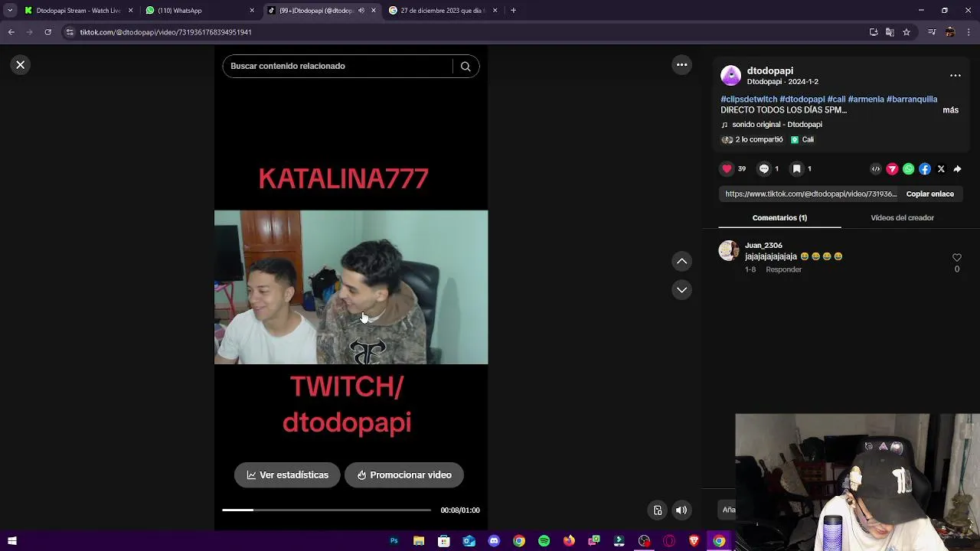Click 'Responder' under Juan_2306's comment
This screenshot has height=551, width=980.
tap(783, 269)
